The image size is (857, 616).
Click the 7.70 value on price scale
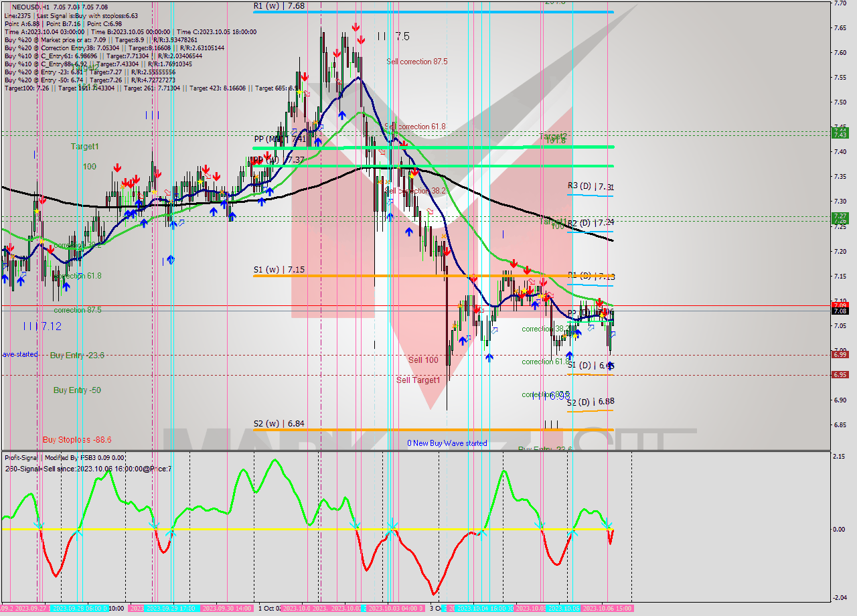(x=840, y=3)
